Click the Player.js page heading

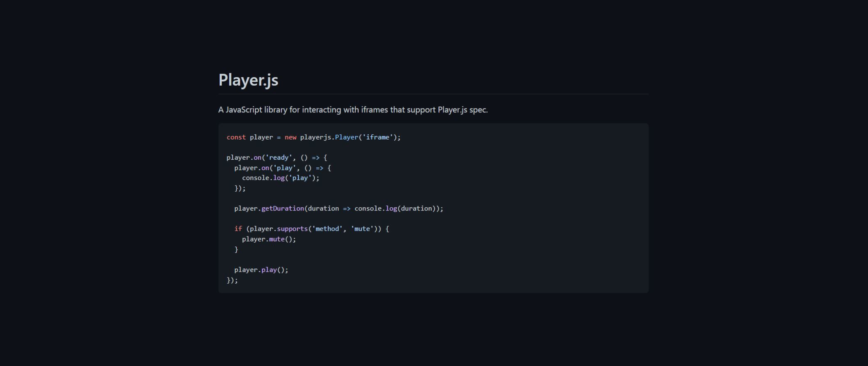tap(248, 80)
